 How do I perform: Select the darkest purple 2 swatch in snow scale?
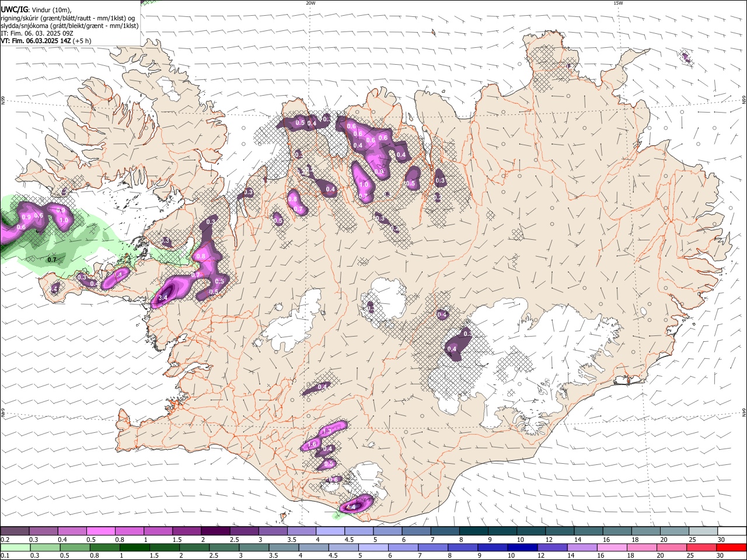point(215,531)
